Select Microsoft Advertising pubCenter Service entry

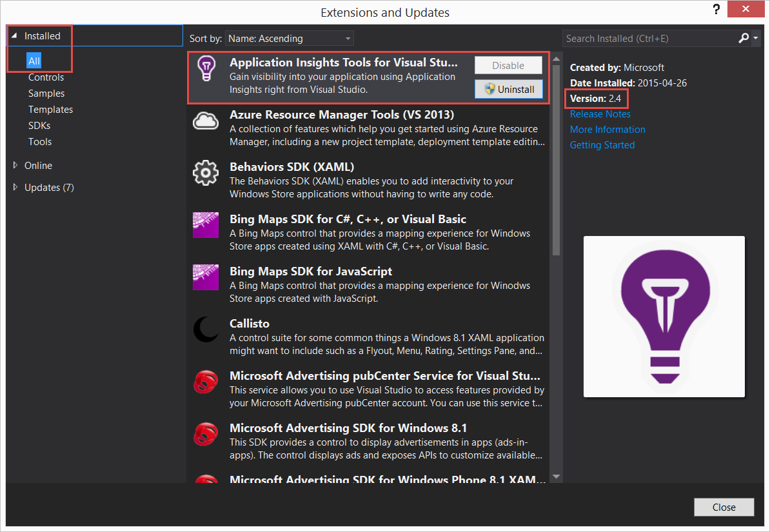[368, 389]
